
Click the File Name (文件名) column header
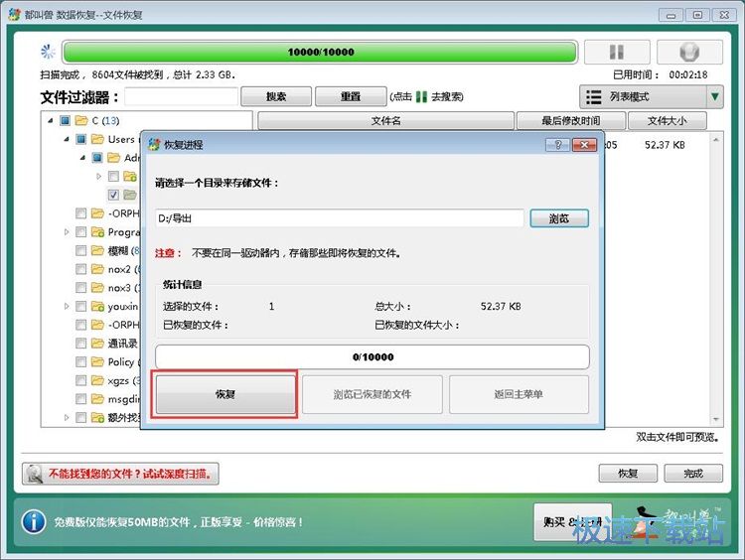[385, 121]
